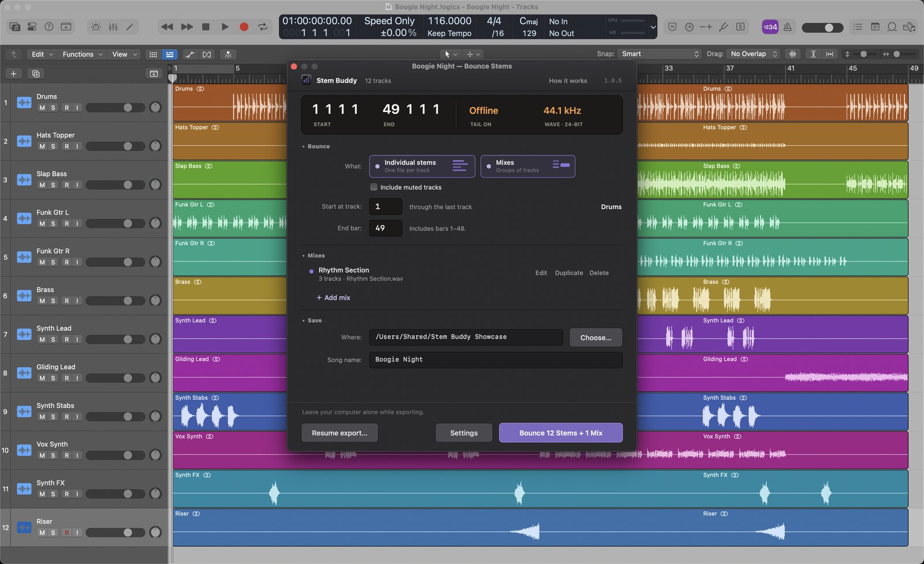The image size is (924, 564).
Task: Add a new track with plus button
Action: pyautogui.click(x=13, y=73)
